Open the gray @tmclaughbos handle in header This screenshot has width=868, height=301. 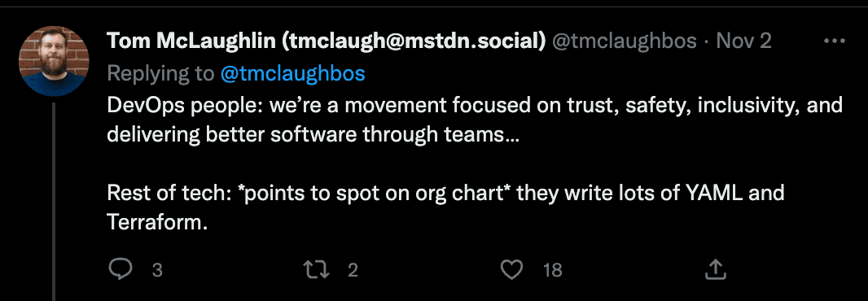click(x=625, y=41)
